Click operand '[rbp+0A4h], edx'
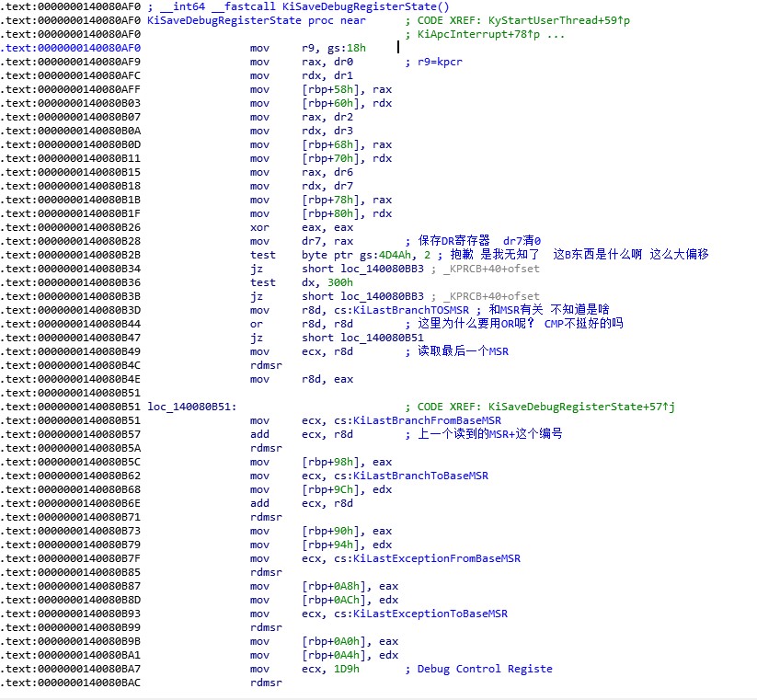757x700 pixels. pos(350,655)
